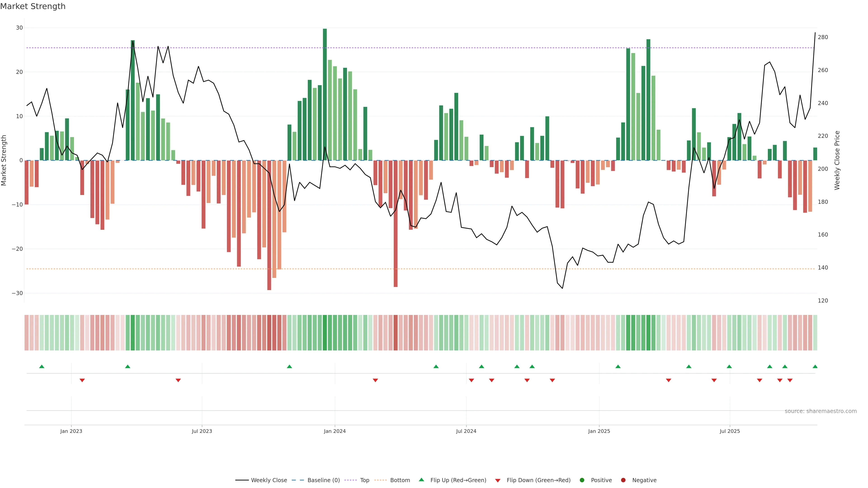The image size is (868, 488).
Task: Click the dark red Negative circle in legend
Action: point(623,480)
